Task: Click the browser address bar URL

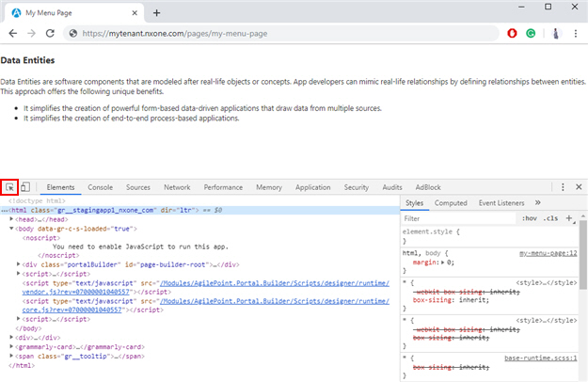Action: pos(175,33)
